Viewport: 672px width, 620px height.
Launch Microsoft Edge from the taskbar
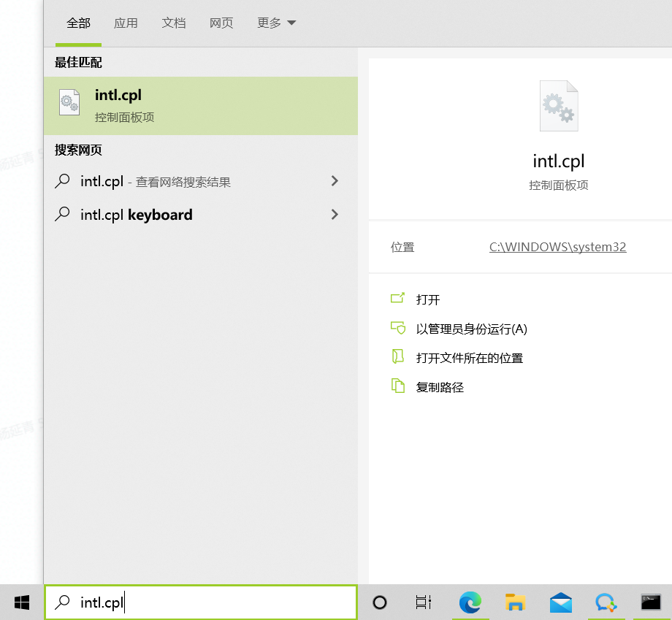point(470,602)
